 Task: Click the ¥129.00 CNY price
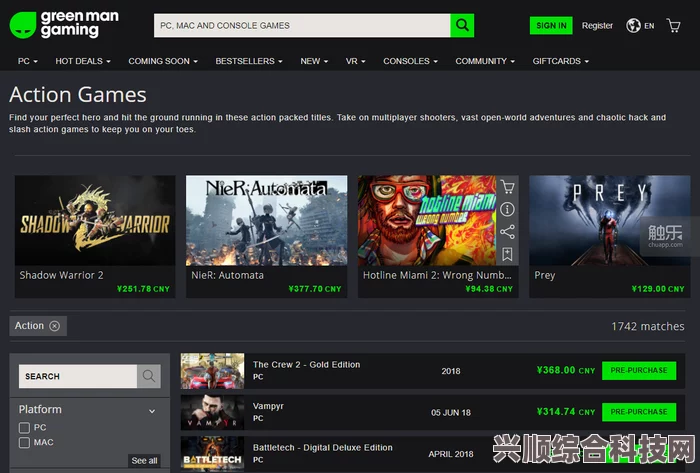pyautogui.click(x=658, y=289)
